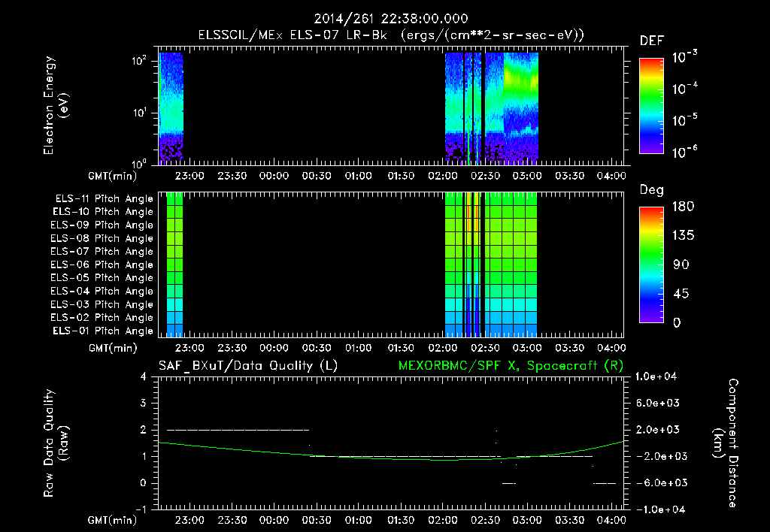Screen dimensions: 770x532
Task: Select the ELS-01 Pitch Angle label
Action: pyautogui.click(x=103, y=331)
